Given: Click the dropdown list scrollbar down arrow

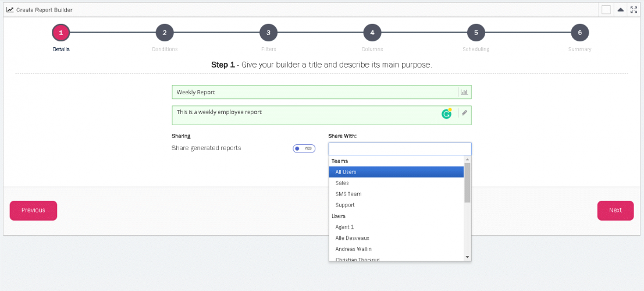Looking at the screenshot, I should click(x=467, y=257).
